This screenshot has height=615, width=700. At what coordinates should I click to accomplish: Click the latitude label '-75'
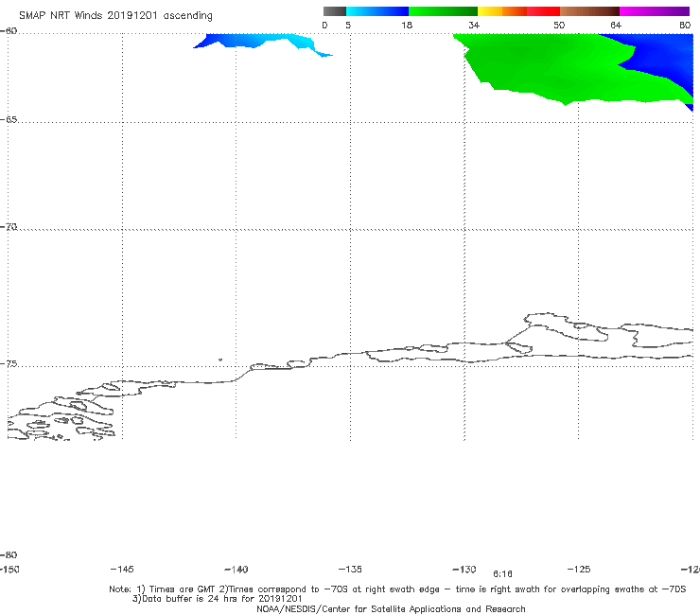pyautogui.click(x=9, y=364)
